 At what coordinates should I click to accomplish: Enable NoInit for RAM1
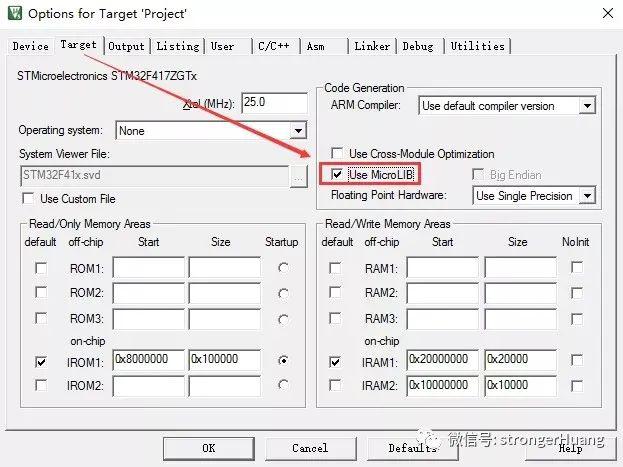[x=577, y=267]
